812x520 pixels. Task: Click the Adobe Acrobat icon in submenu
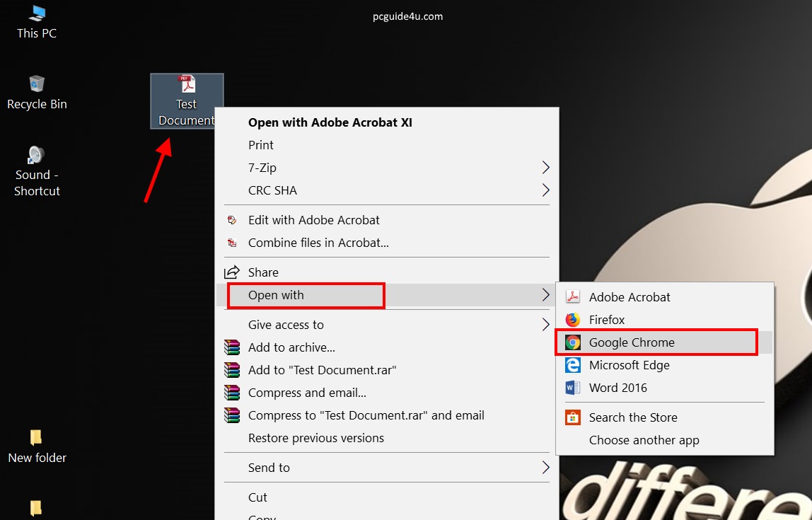point(573,297)
